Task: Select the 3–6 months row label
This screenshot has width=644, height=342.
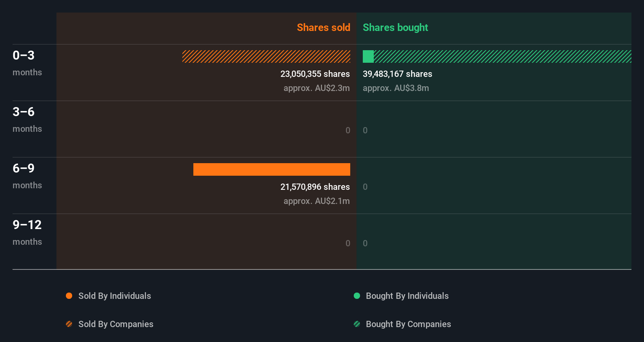Action: pos(27,119)
